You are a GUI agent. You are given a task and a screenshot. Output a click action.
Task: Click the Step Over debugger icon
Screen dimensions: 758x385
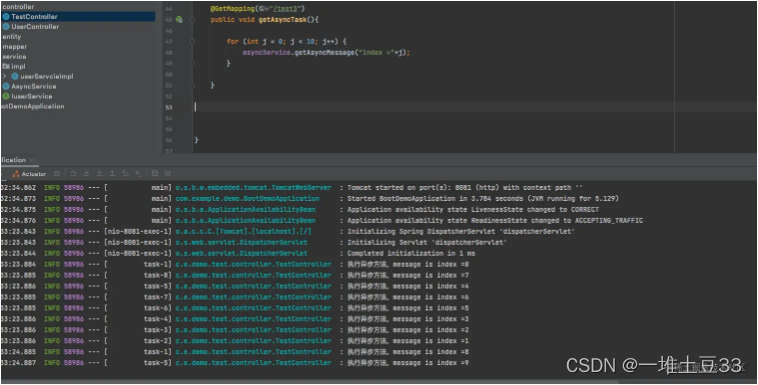[73, 173]
